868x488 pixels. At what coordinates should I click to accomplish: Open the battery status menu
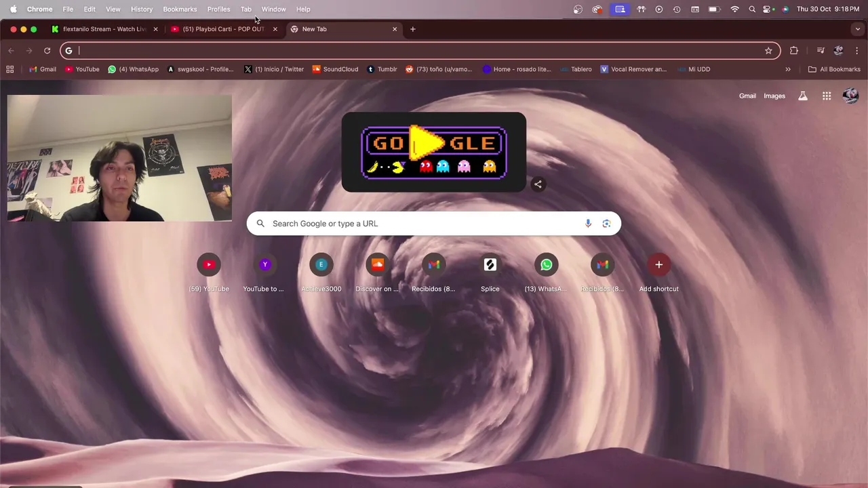click(x=714, y=9)
